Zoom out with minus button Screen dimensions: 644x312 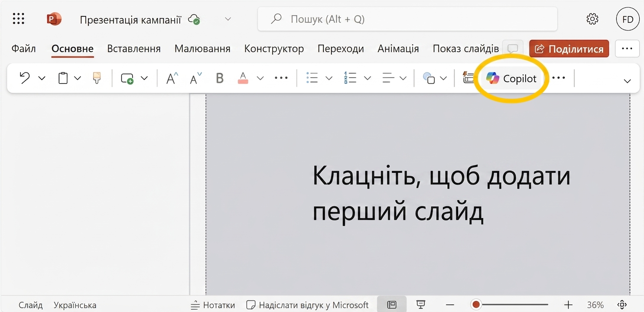pyautogui.click(x=451, y=305)
